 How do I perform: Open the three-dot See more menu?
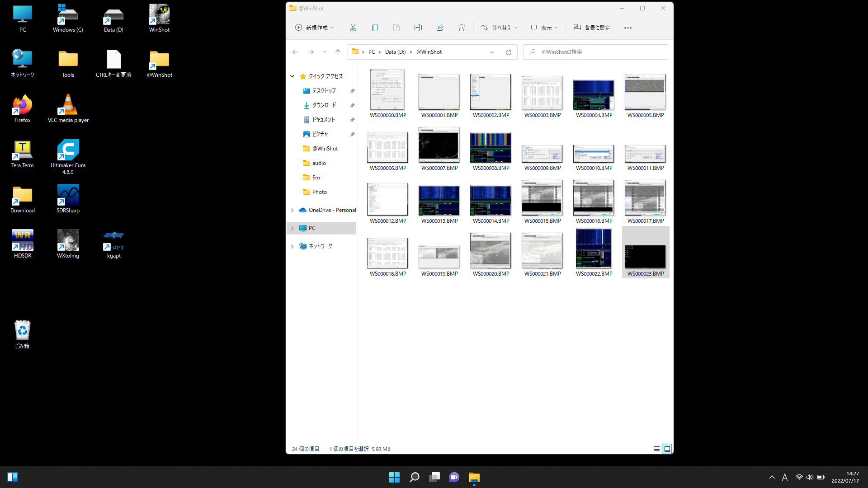pyautogui.click(x=628, y=28)
